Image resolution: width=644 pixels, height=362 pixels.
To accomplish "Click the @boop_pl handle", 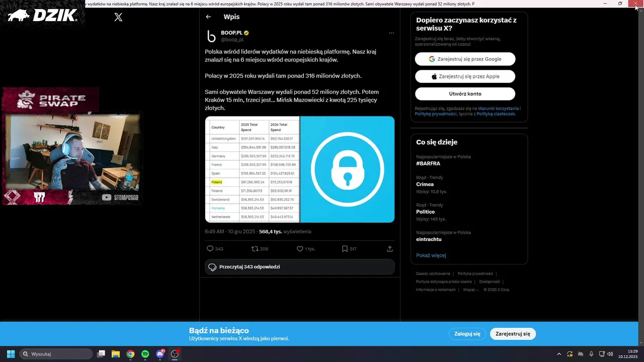I will pos(232,40).
